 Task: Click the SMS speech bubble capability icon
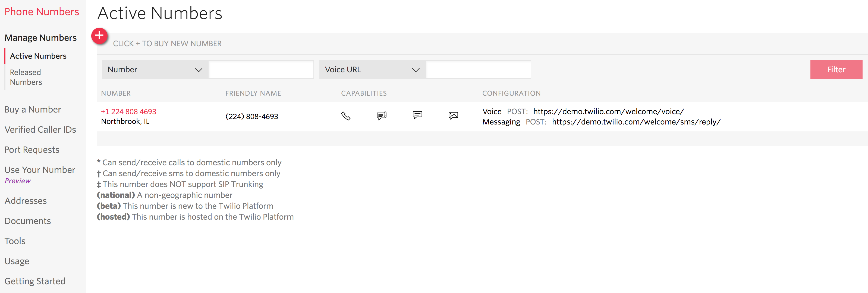(x=417, y=116)
